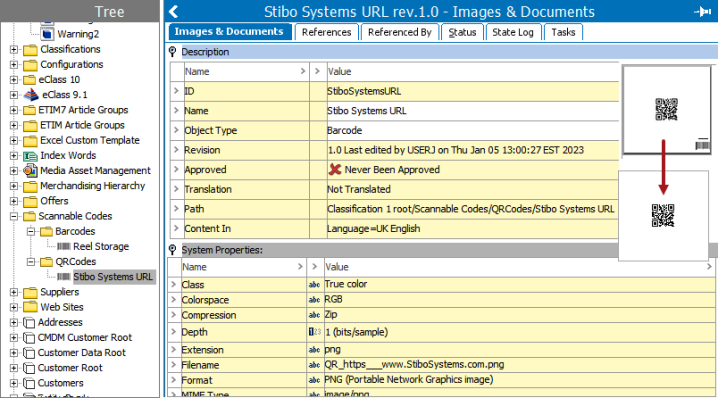
Task: Click the abc icon in the Extension row
Action: [x=314, y=350]
